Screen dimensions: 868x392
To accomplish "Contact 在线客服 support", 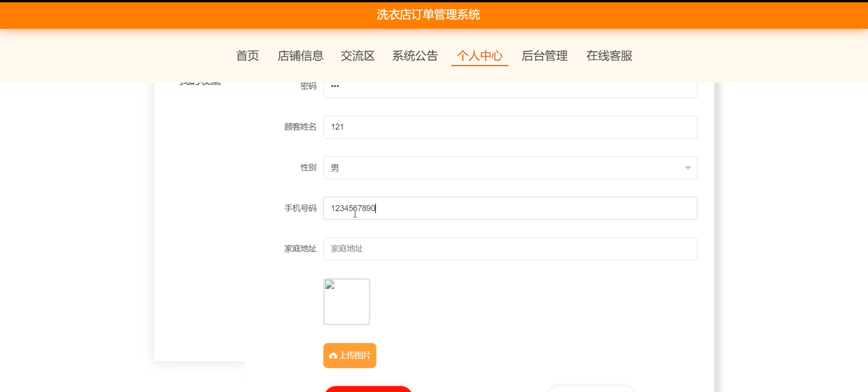I will click(x=609, y=56).
